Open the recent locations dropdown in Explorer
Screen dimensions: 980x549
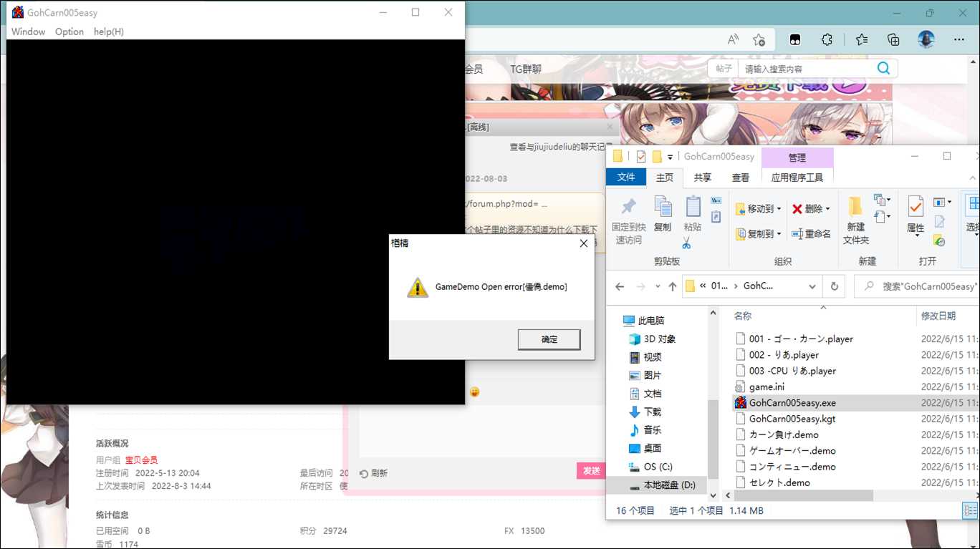[657, 287]
